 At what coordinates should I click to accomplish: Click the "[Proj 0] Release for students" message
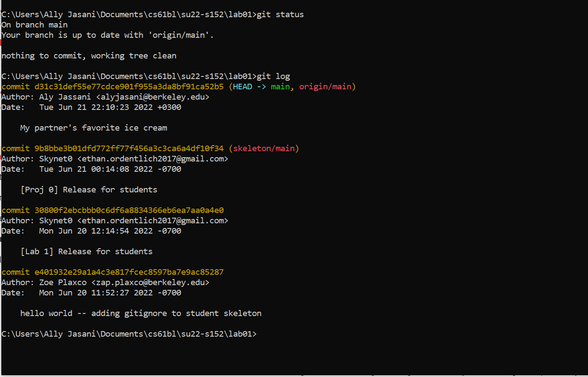click(89, 190)
